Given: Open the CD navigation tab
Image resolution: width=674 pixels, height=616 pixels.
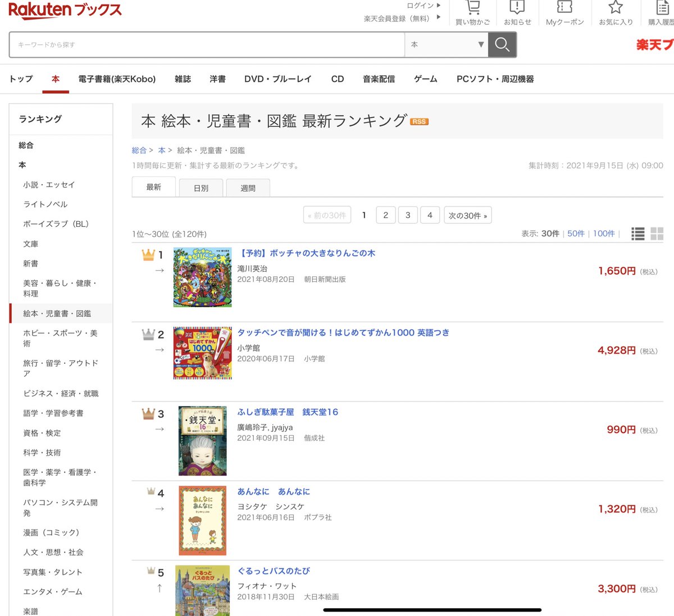Looking at the screenshot, I should pos(338,79).
